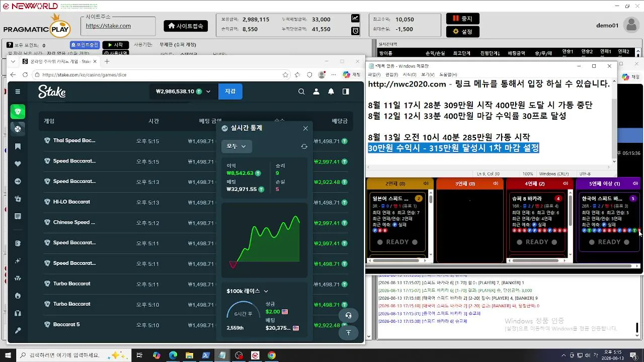644x362 pixels.
Task: Select the 일본어 스피드 baccarat card
Action: click(x=397, y=221)
